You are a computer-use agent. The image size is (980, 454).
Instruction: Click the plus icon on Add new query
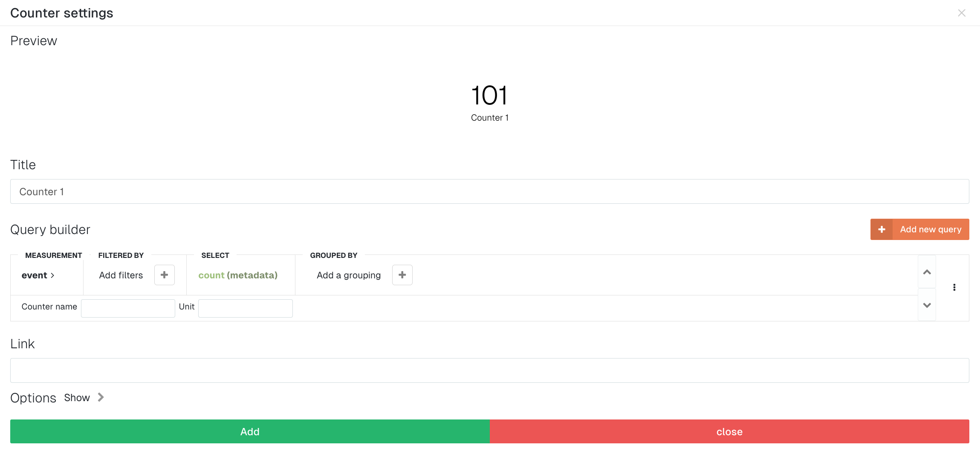point(882,229)
